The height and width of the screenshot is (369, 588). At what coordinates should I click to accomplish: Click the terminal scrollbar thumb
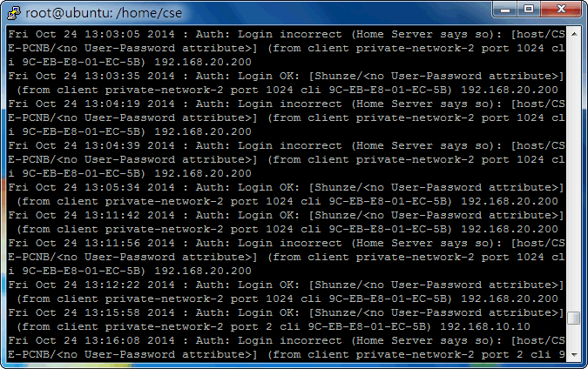(573, 319)
